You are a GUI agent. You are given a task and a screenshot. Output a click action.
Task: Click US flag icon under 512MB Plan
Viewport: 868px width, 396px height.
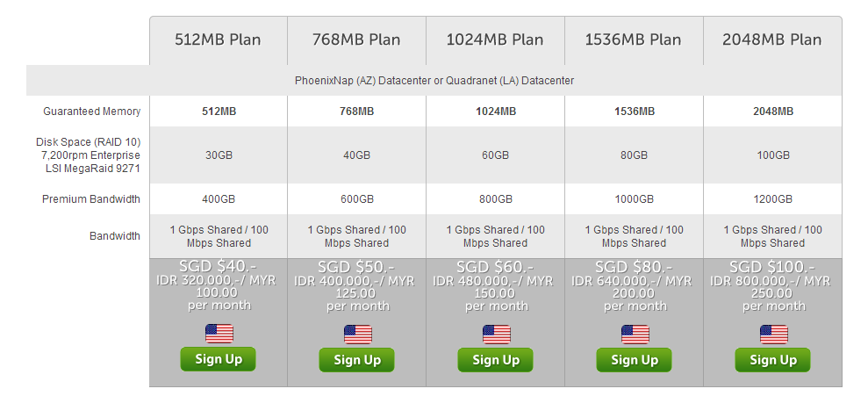coord(219,334)
